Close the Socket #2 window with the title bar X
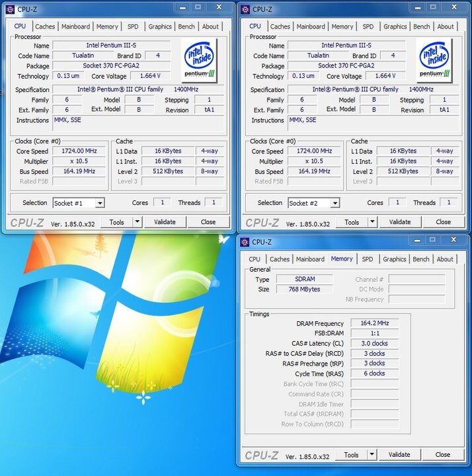 tap(454, 7)
